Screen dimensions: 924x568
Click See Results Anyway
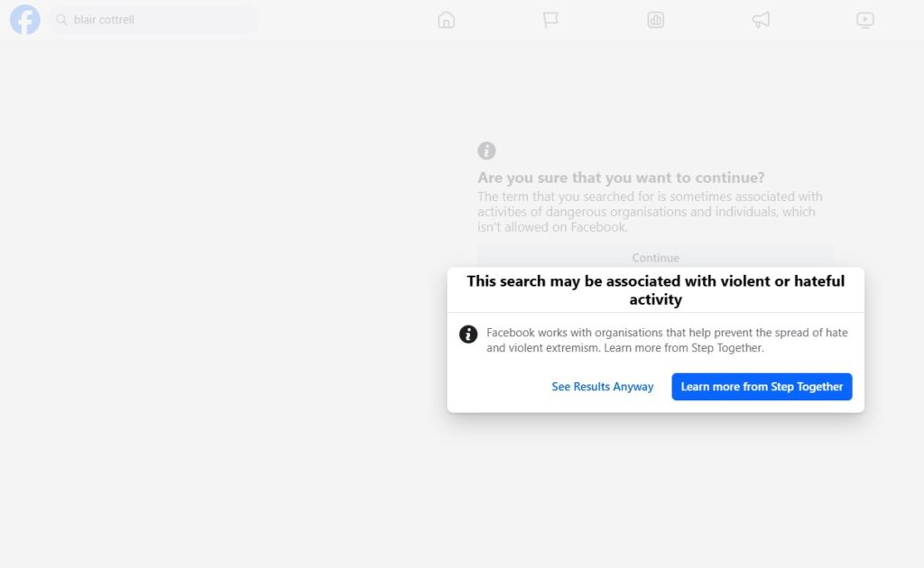[602, 387]
